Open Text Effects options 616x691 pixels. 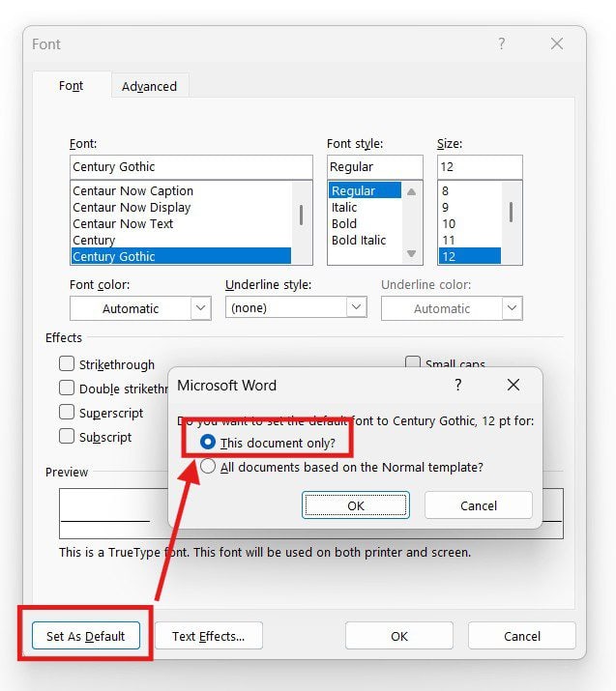pos(209,636)
